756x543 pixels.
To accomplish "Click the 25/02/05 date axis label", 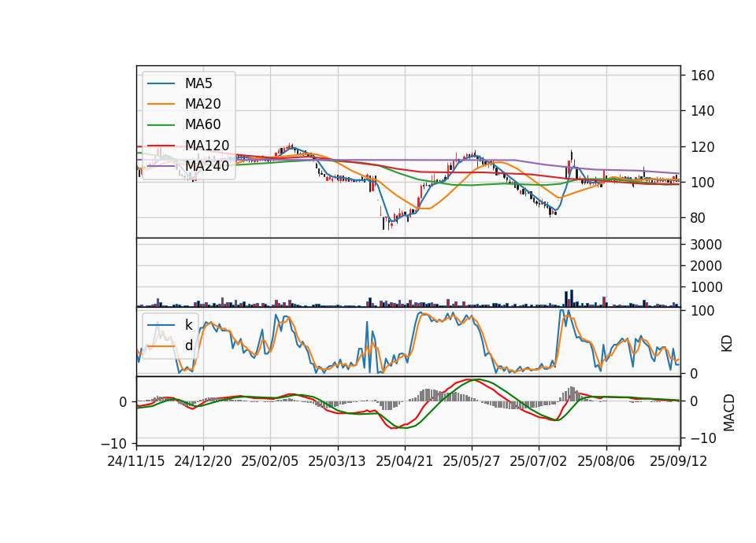I will coord(270,461).
